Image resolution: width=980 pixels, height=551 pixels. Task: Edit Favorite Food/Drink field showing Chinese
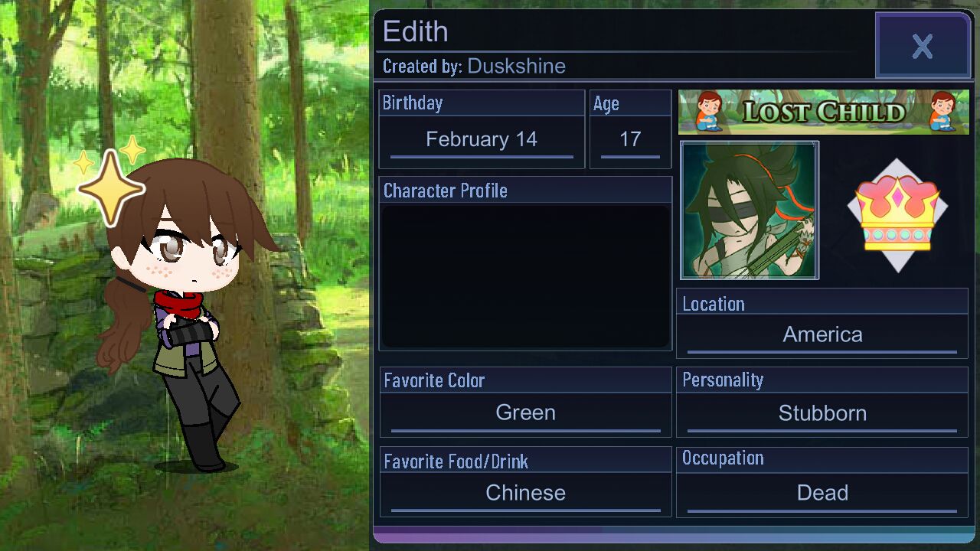(525, 494)
